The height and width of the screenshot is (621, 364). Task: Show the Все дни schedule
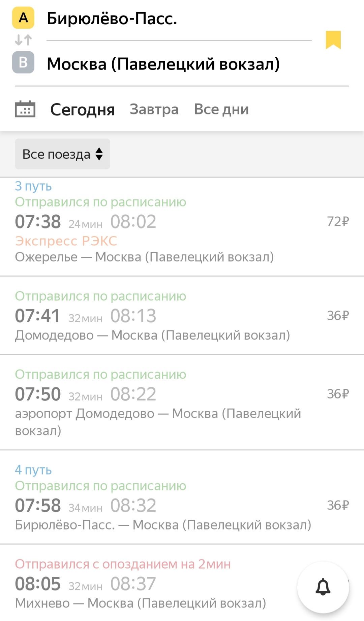click(221, 109)
